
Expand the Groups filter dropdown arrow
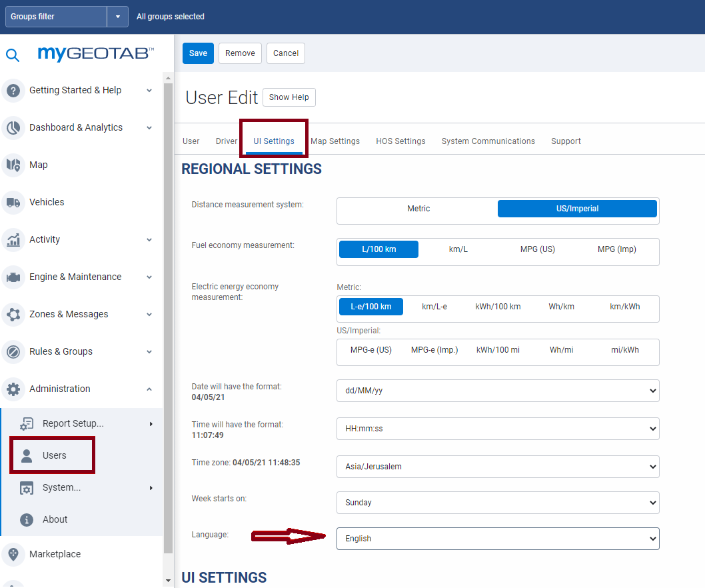[x=117, y=17]
